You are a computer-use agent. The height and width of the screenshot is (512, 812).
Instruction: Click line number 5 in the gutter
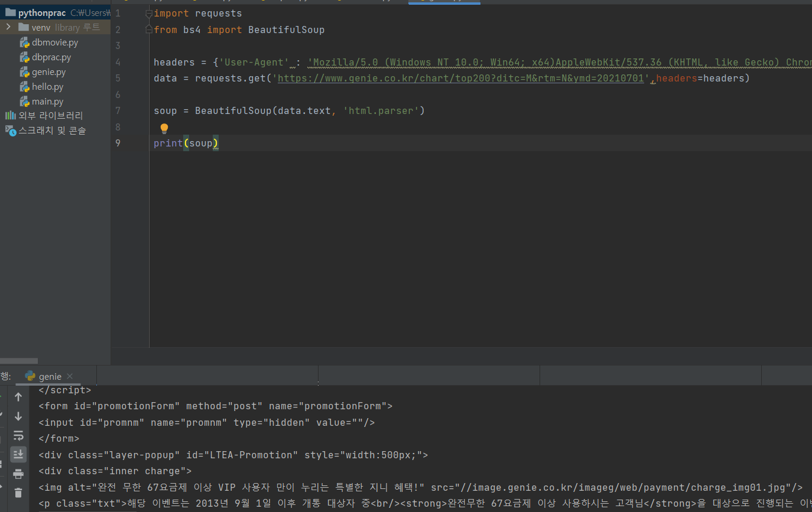click(118, 78)
